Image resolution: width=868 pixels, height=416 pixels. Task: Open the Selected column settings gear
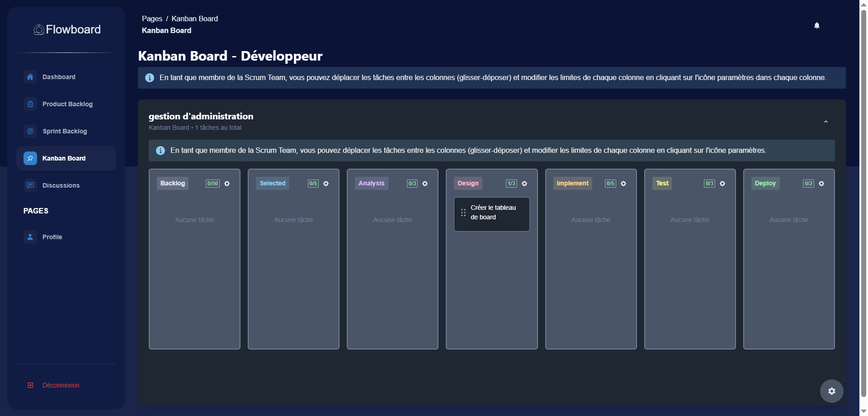tap(326, 184)
